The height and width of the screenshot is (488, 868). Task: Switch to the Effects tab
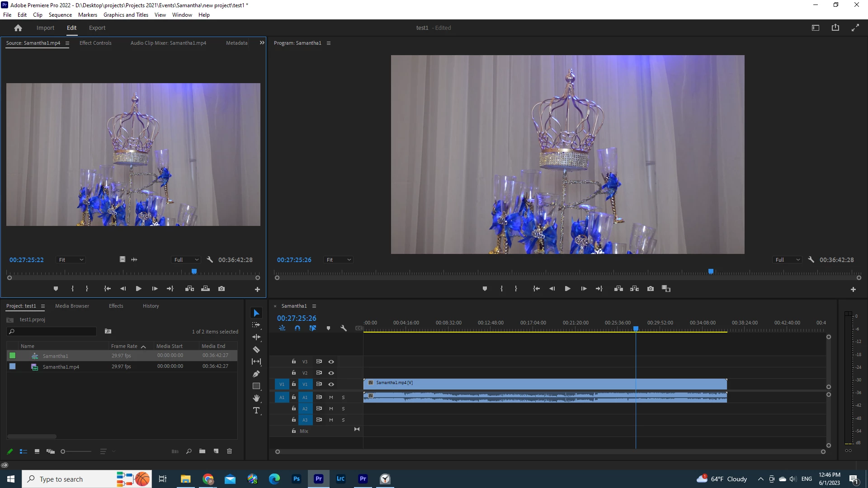(116, 306)
